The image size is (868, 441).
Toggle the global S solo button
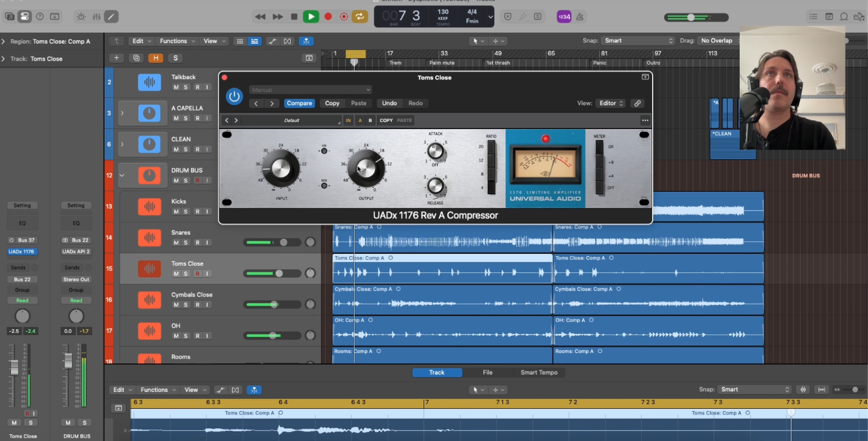(175, 58)
